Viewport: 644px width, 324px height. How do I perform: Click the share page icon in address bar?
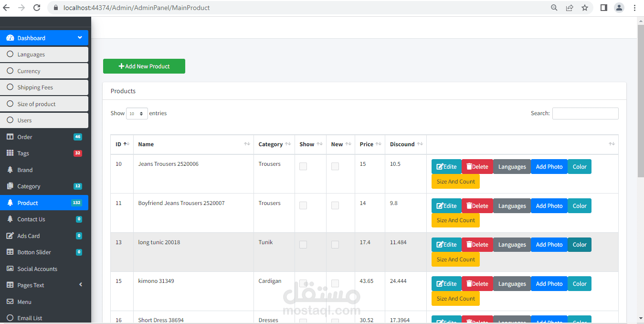coord(570,8)
